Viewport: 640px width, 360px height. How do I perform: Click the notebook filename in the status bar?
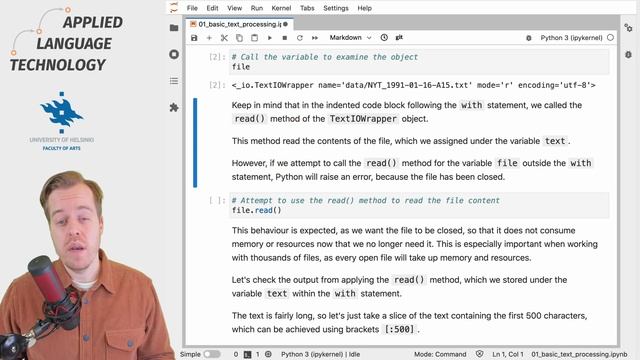pyautogui.click(x=579, y=354)
